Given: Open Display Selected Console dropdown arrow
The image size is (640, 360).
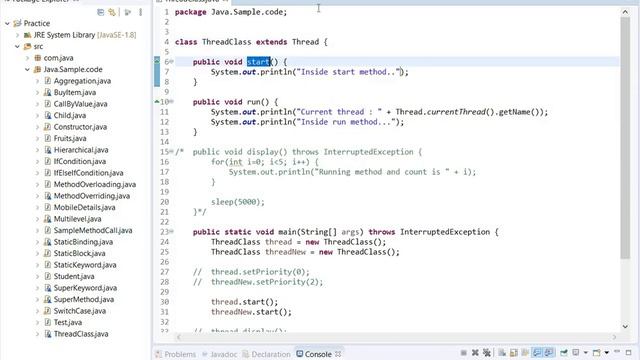Looking at the screenshot, I should click(586, 352).
